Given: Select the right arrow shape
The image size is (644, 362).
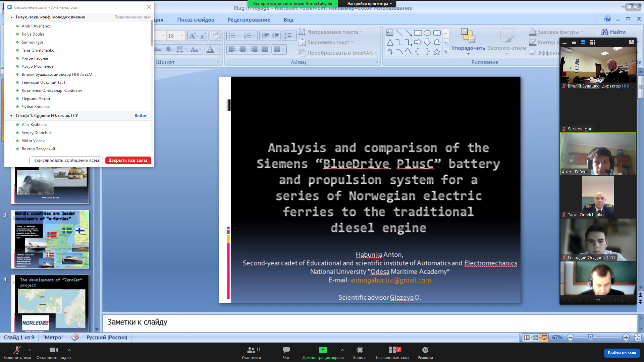Looking at the screenshot, I should click(418, 42).
